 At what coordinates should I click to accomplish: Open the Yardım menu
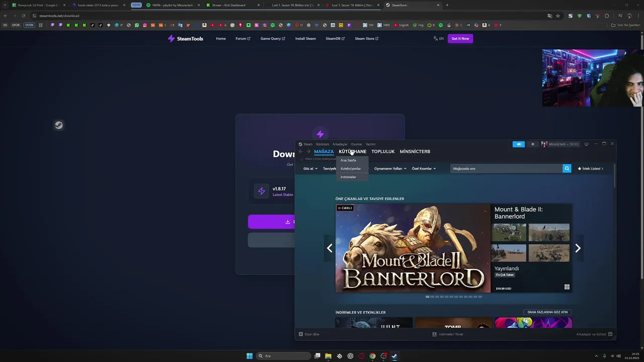[x=370, y=144]
